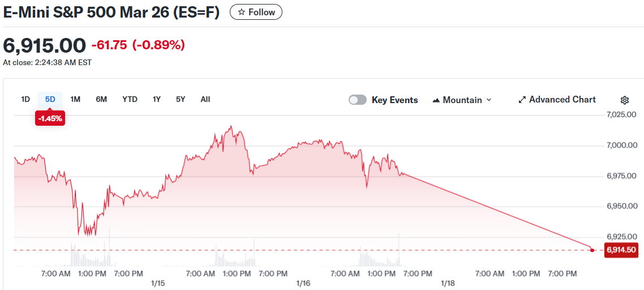Click the 7,025.00 axis label
Image resolution: width=644 pixels, height=290 pixels.
pos(621,114)
